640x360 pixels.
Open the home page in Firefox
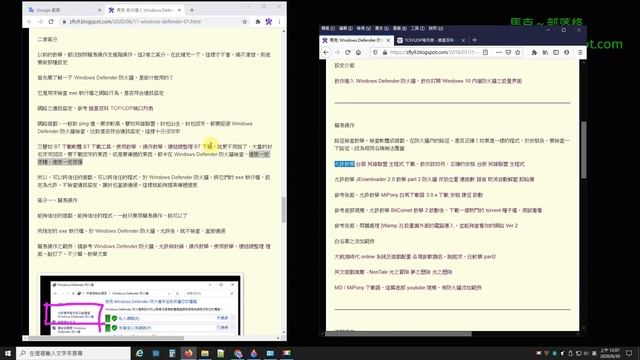click(358, 52)
